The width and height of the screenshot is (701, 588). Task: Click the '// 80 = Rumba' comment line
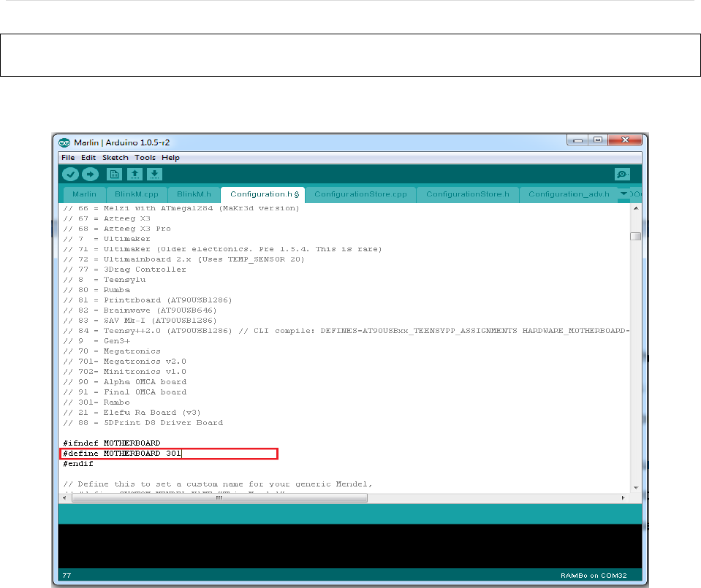[x=96, y=290]
